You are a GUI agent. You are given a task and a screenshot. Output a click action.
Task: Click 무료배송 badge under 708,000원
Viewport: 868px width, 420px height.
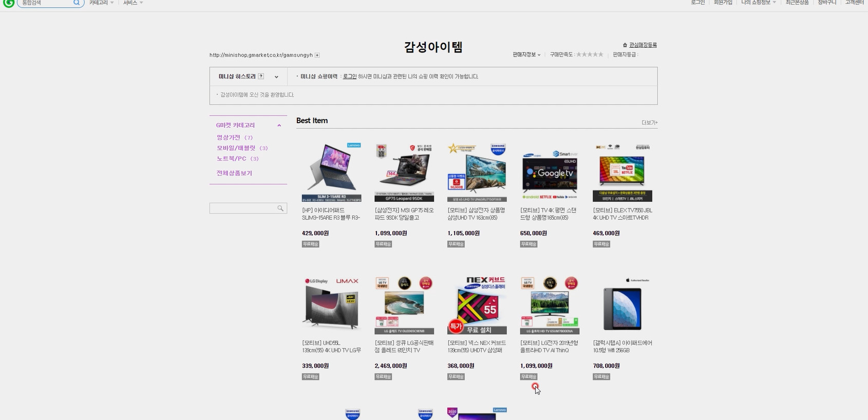(x=601, y=376)
